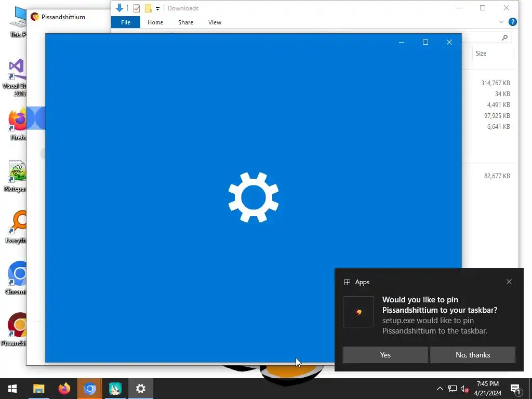Decline pinning with No, thanks button
Image resolution: width=532 pixels, height=399 pixels.
473,355
